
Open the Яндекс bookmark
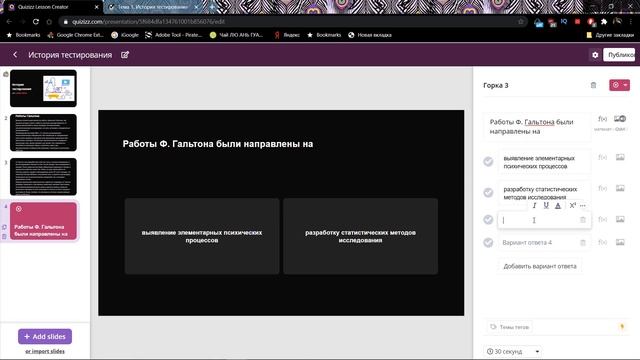[287, 35]
